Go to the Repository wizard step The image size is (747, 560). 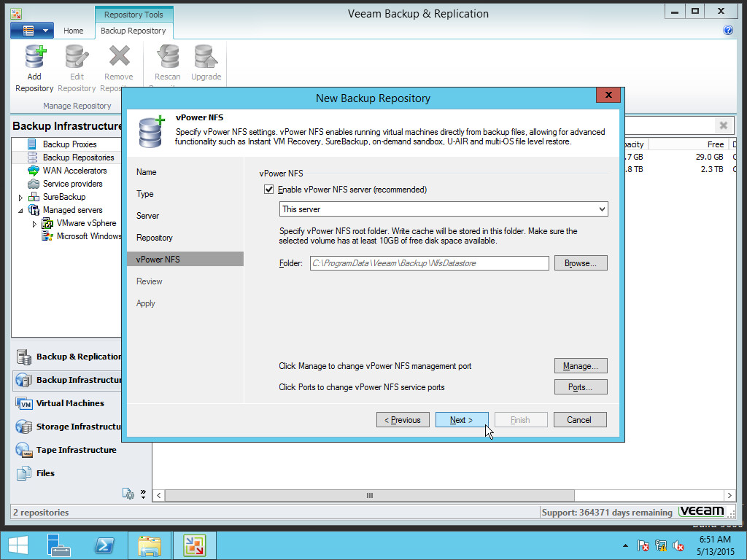pos(155,238)
